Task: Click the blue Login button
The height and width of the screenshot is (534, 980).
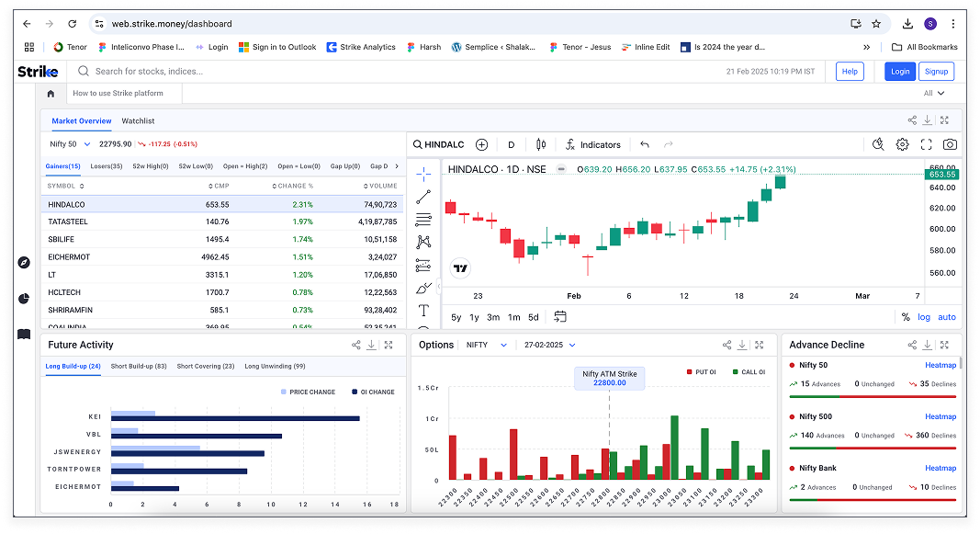Action: click(899, 71)
